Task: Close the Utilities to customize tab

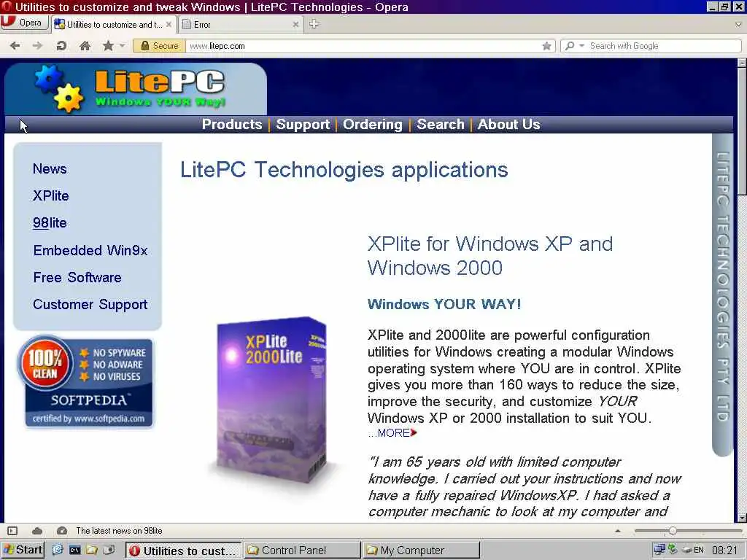Action: (x=169, y=24)
